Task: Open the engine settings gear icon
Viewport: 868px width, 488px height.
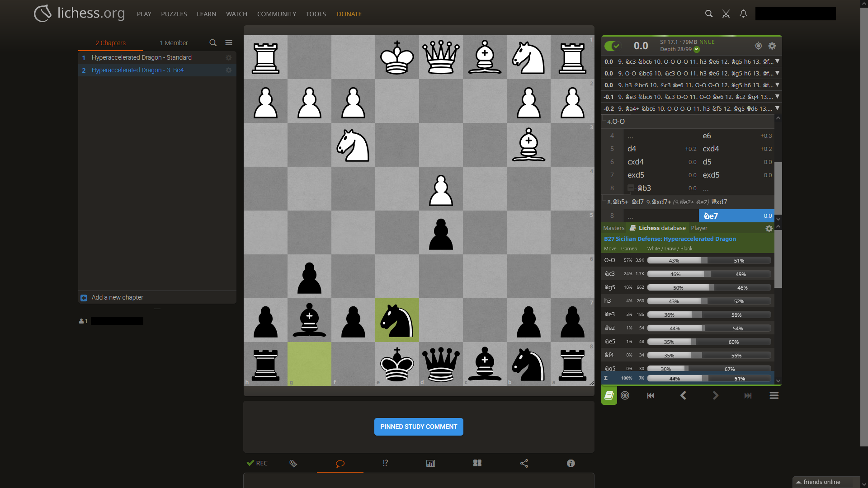Action: [772, 46]
